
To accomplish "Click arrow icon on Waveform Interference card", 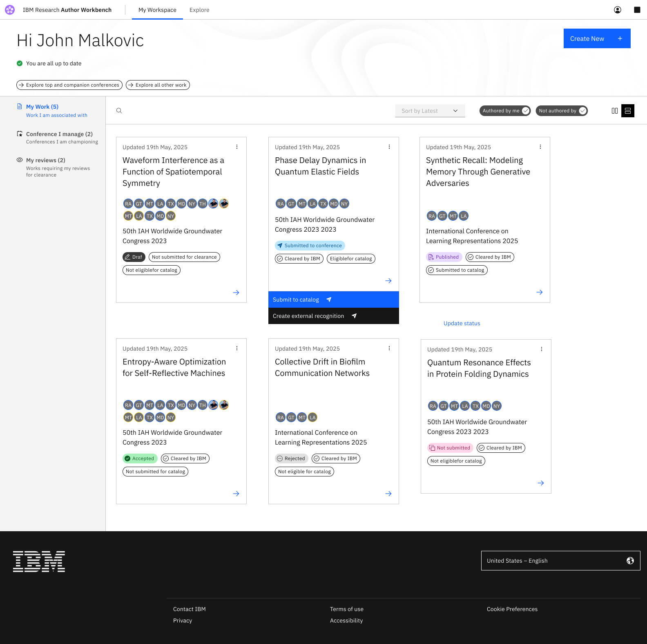I will (x=236, y=293).
